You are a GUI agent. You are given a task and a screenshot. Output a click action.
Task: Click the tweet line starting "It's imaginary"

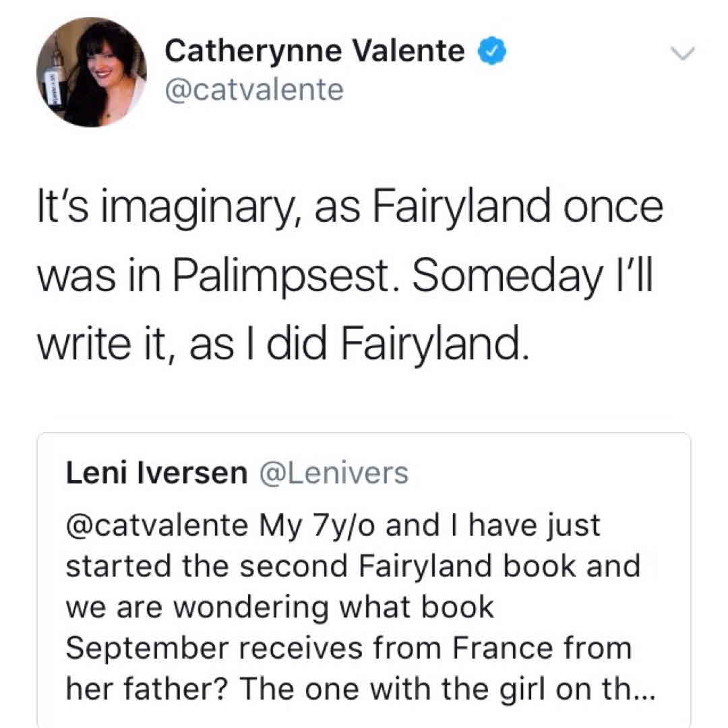tap(348, 208)
